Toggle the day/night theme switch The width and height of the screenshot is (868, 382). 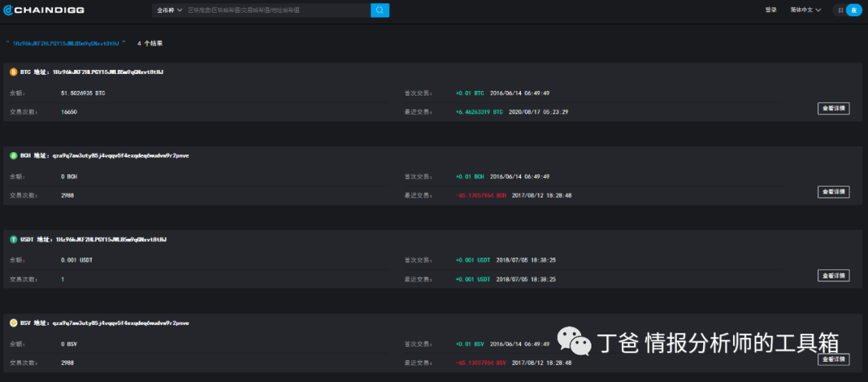(848, 10)
